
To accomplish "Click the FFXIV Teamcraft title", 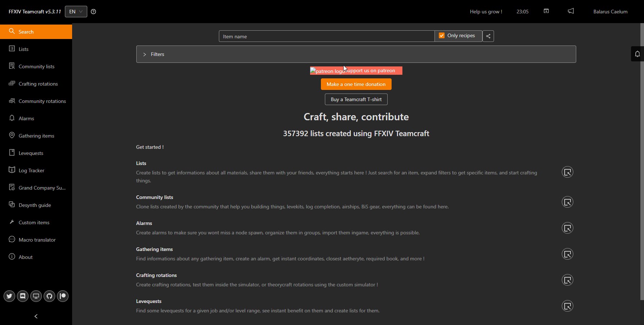I will pyautogui.click(x=35, y=12).
